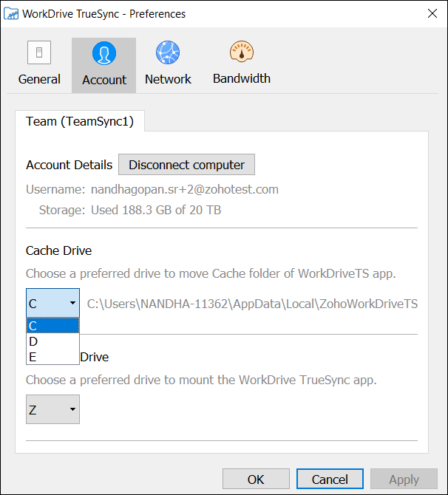Click the Account Details label
448x495 pixels.
(x=69, y=165)
